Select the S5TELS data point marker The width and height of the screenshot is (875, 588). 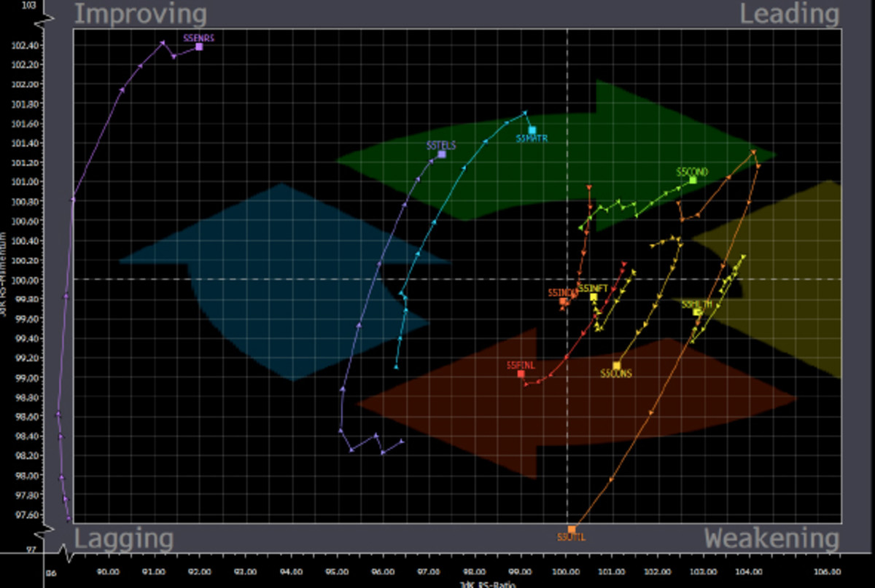442,154
